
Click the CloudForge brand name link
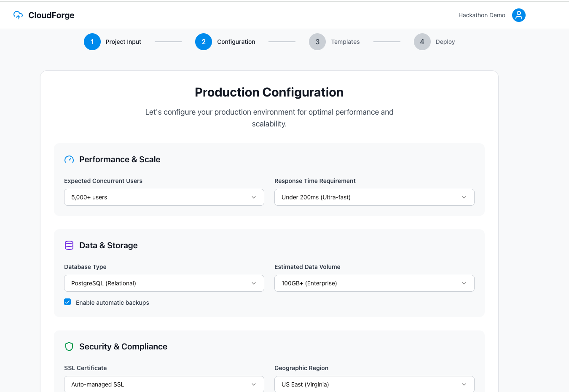pos(51,15)
